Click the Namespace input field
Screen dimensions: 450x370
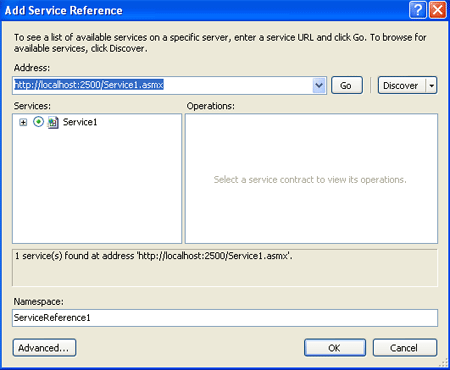pos(225,318)
